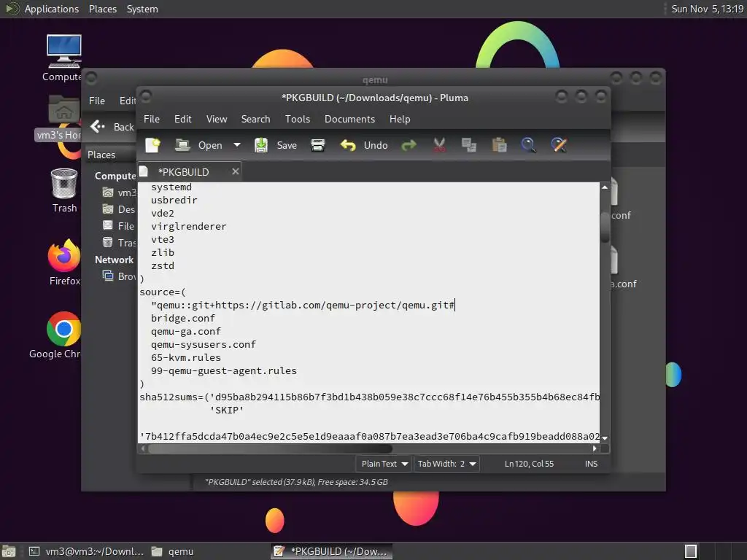Click the horizontal scrollbar in editor

pyautogui.click(x=270, y=448)
